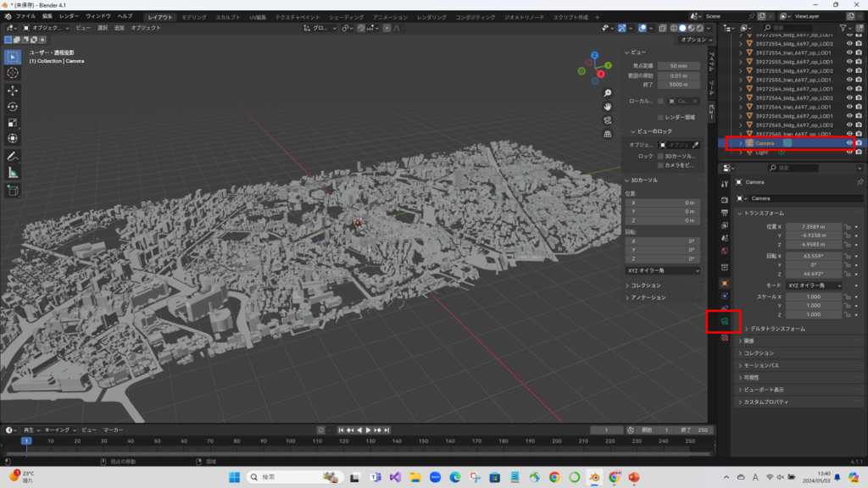Open the ファイル menu
868x488 pixels.
pyautogui.click(x=25, y=16)
